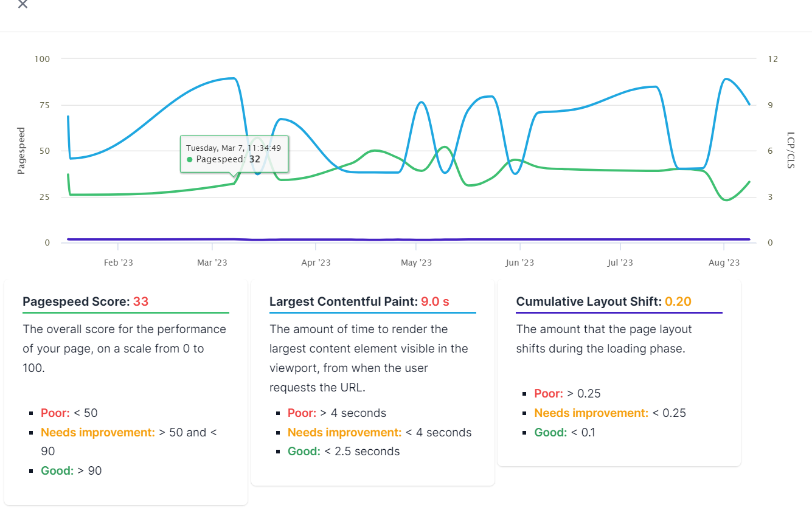Click the orange 0.20 CLS value
The image size is (812, 530).
678,301
